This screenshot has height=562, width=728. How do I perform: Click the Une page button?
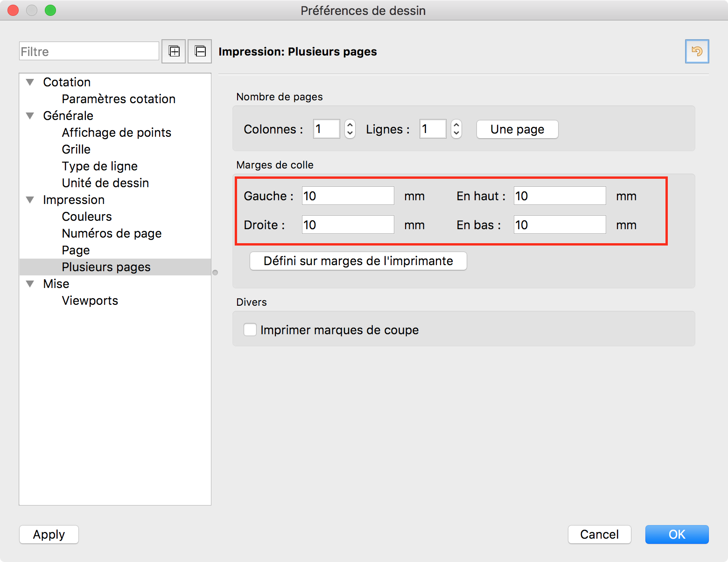(517, 129)
